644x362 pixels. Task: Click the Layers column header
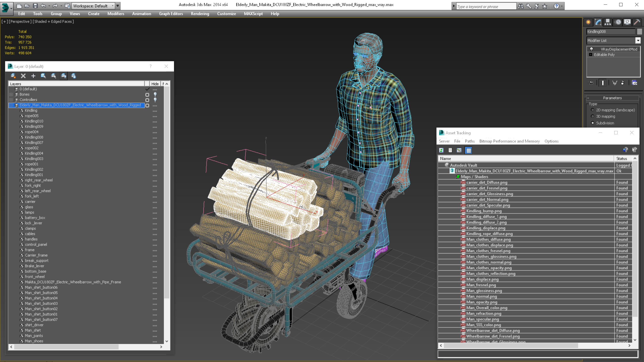[76, 84]
